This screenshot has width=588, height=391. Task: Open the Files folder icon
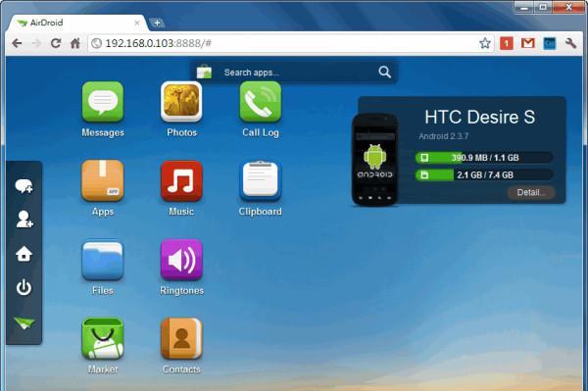pos(103,260)
